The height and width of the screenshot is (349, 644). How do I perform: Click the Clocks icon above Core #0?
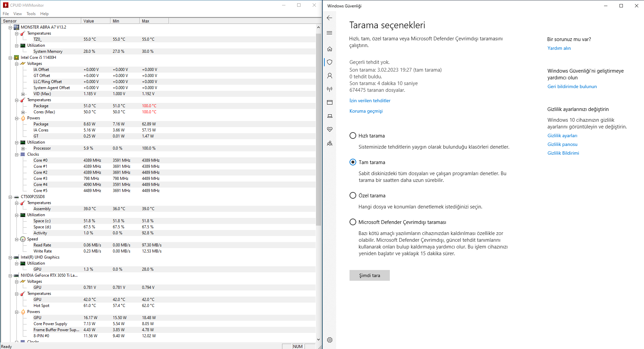pos(23,154)
